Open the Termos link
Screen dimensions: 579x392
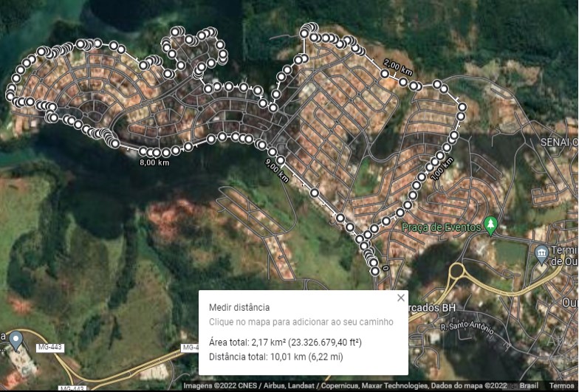(x=561, y=385)
